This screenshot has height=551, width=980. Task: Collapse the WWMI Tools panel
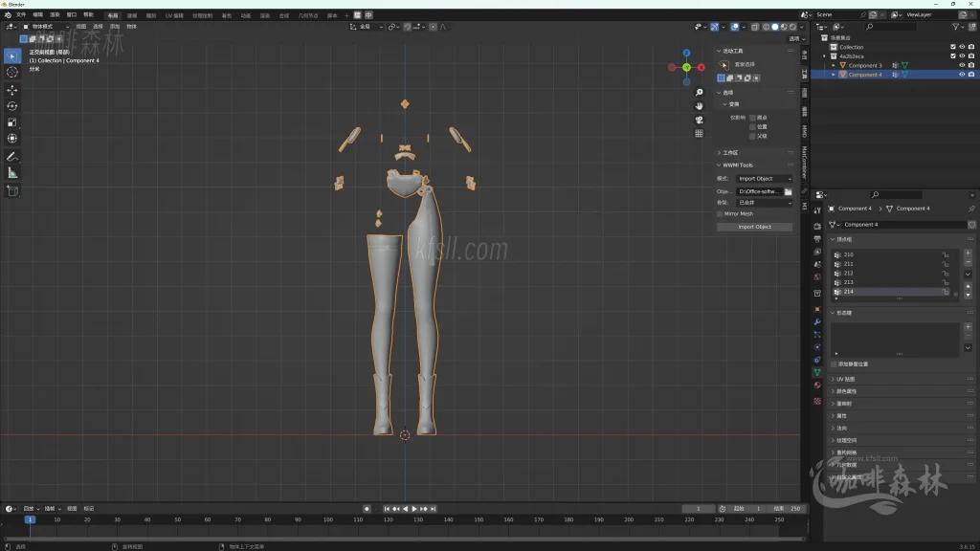(719, 165)
